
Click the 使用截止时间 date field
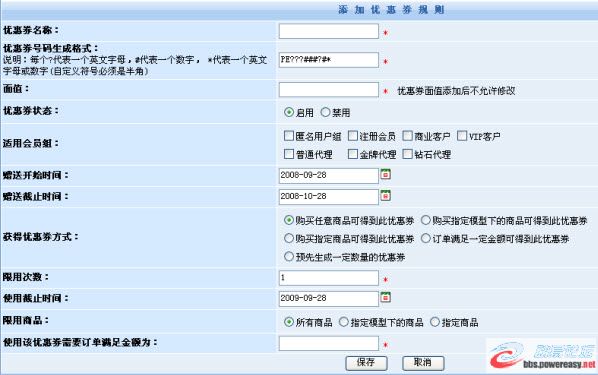(329, 299)
